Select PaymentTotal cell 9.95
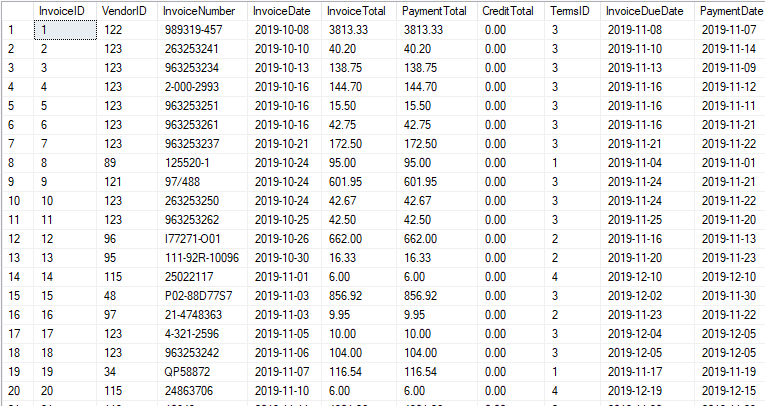Image resolution: width=765 pixels, height=406 pixels. [437, 315]
